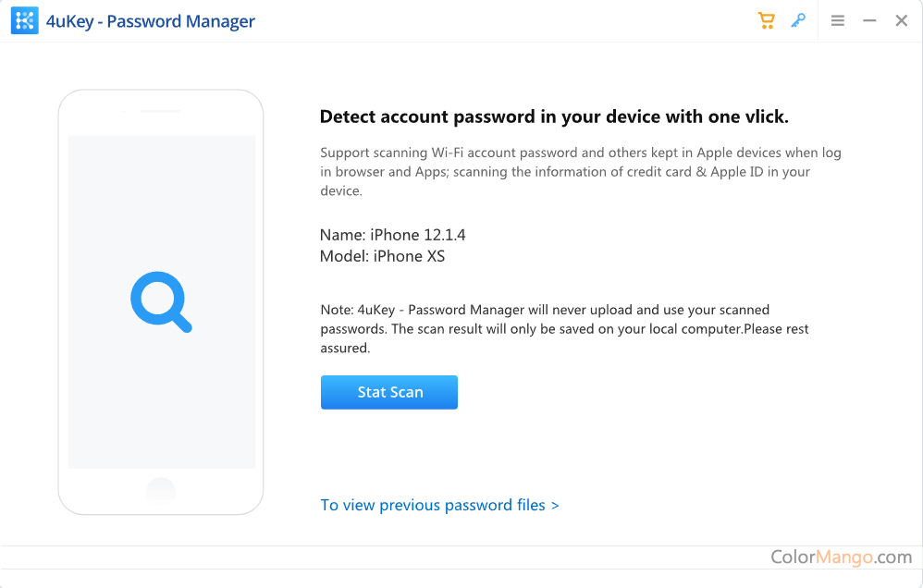
Task: Visit the ColorMango.com website link
Action: click(840, 557)
